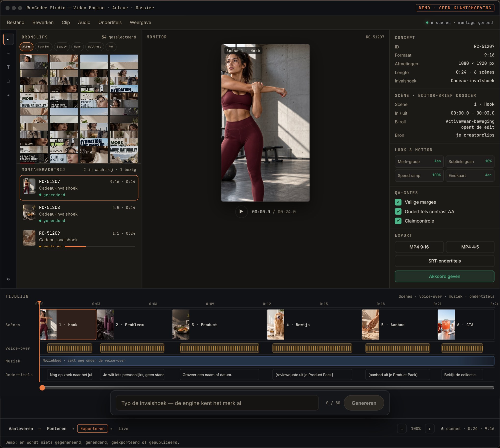Click the Akkoord geven button
Viewport: 500px width, 448px height.
coord(444,277)
